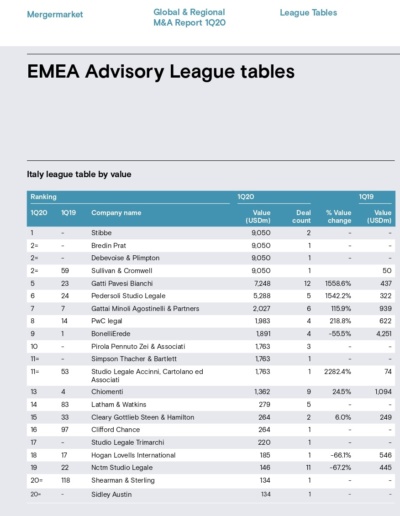Select the Clifford Chance company name
The image size is (400, 516).
point(116,430)
